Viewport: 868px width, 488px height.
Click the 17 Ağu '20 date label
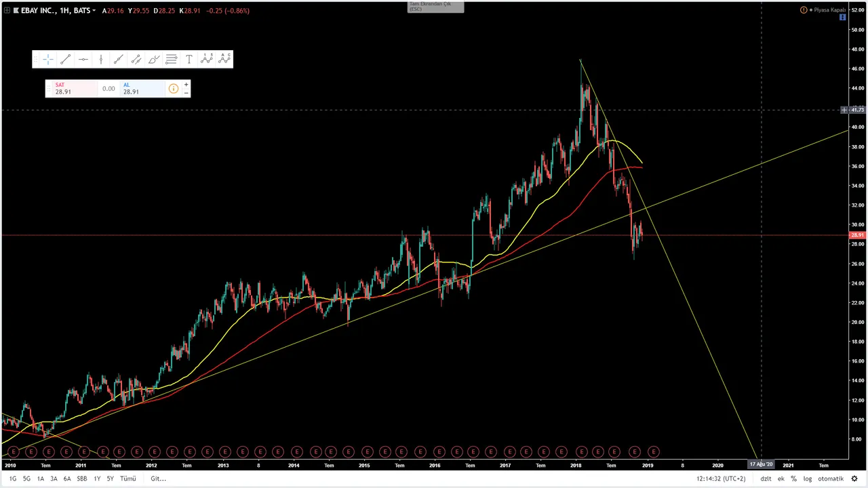pos(761,464)
